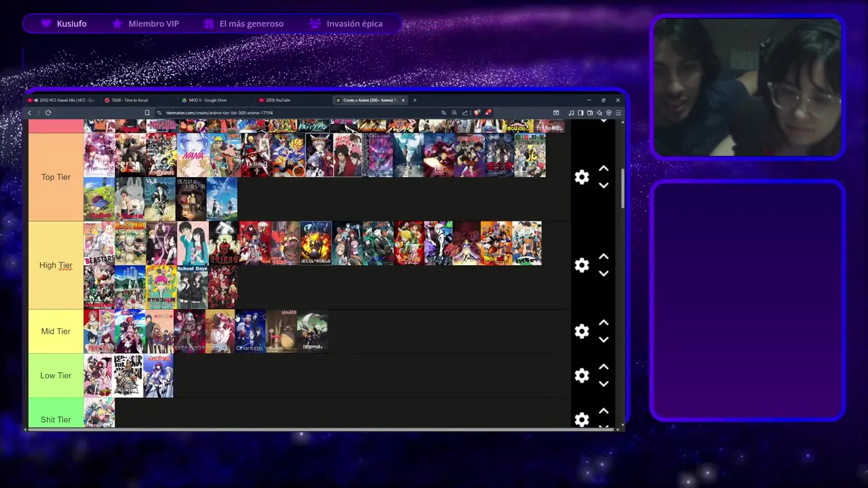Image resolution: width=868 pixels, height=488 pixels.
Task: Move Low Tier row down
Action: 604,384
